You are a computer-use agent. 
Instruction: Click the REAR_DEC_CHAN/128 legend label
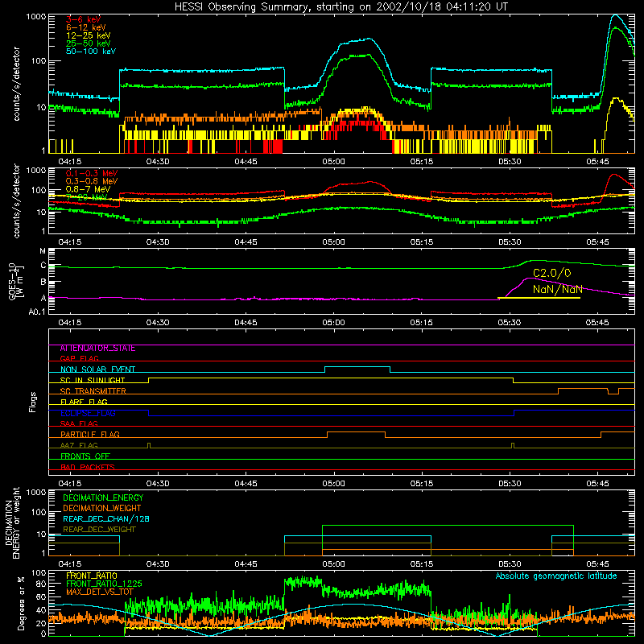point(106,518)
